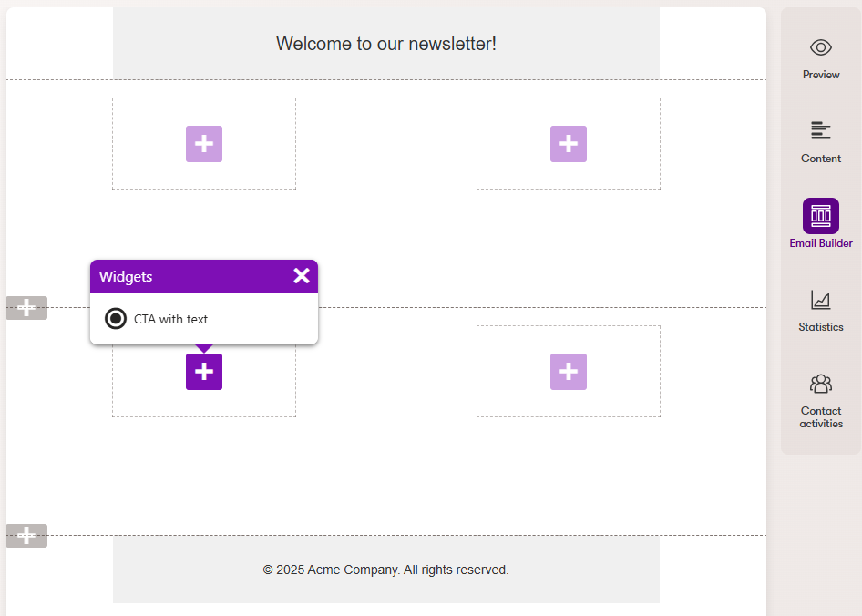Click the Email Builder label text
Viewport: 862px width, 616px height.
(821, 243)
